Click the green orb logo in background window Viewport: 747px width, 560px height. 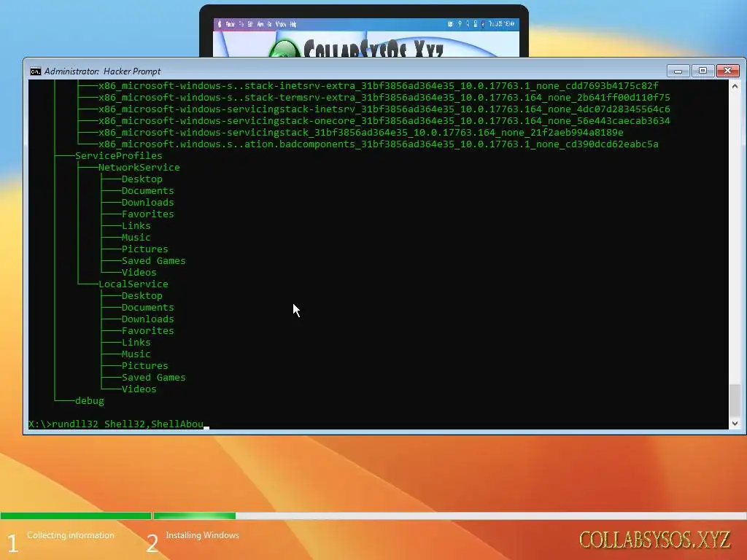click(x=285, y=49)
